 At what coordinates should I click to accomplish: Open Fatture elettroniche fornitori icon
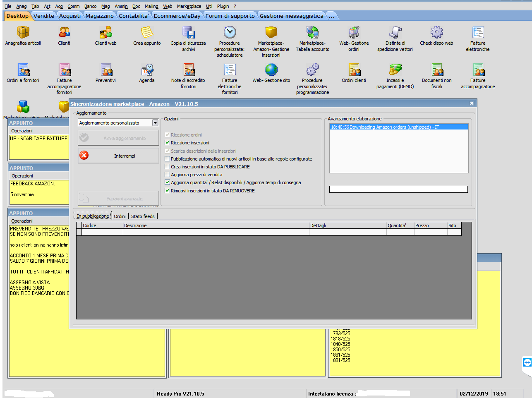(230, 70)
